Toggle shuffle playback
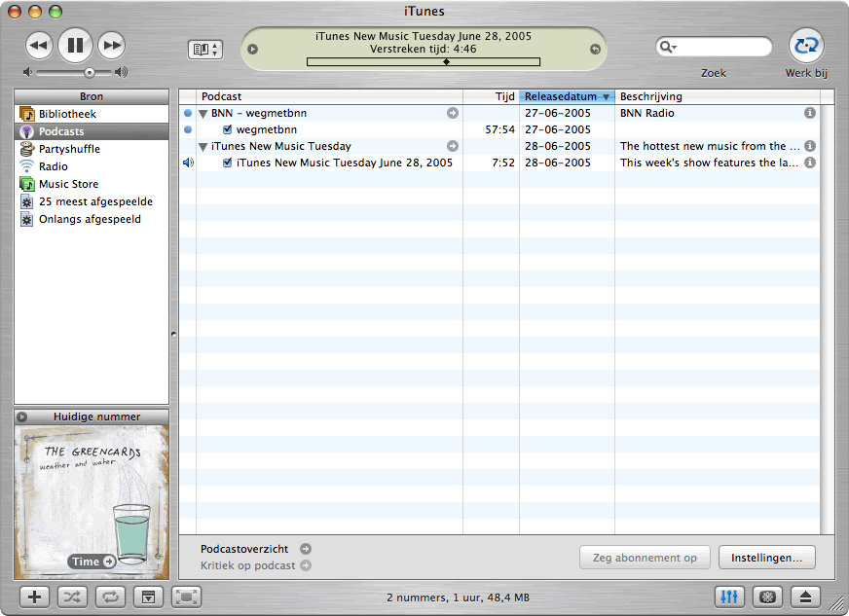This screenshot has width=849, height=616. coord(72,598)
